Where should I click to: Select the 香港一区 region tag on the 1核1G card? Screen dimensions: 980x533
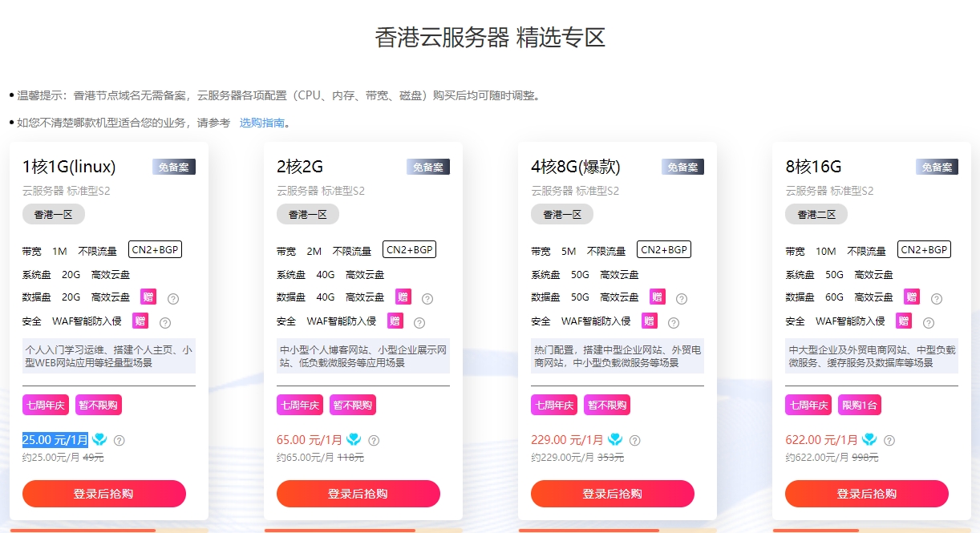coord(54,214)
